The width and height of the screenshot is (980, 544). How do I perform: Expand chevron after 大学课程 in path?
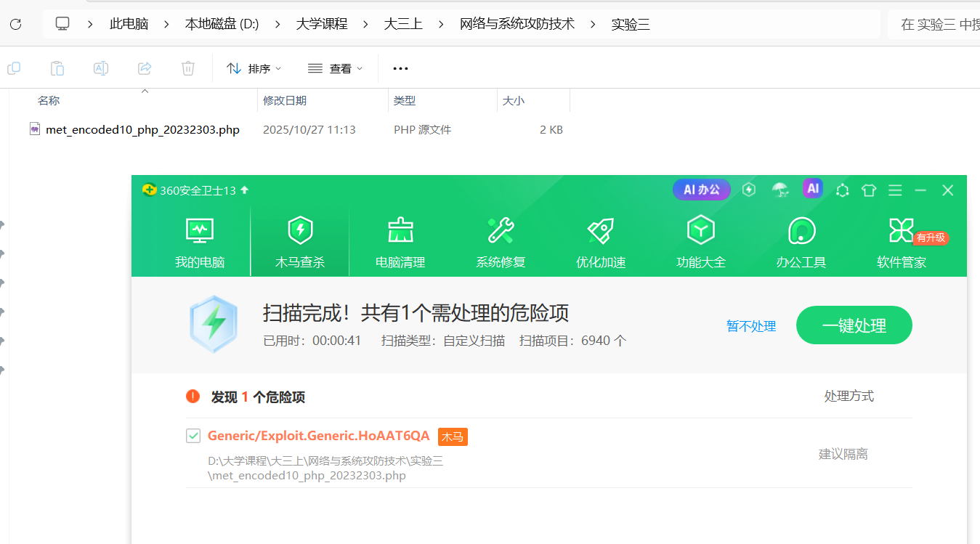coord(365,24)
